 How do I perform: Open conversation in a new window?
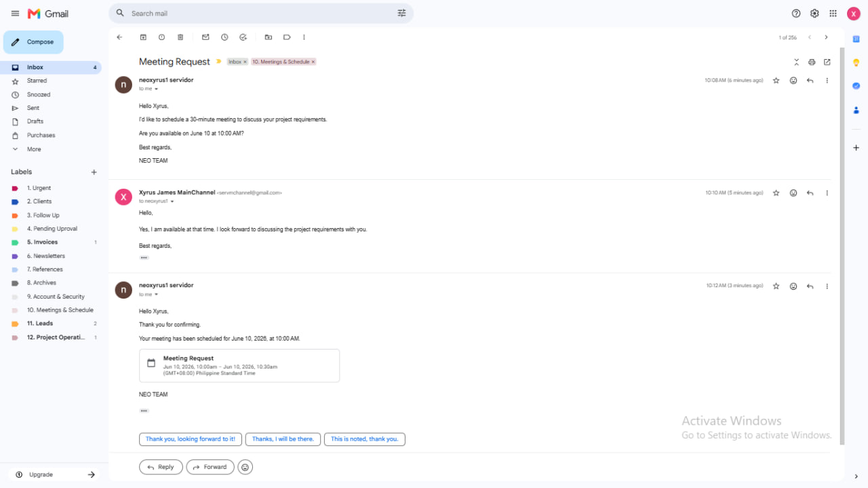(827, 62)
